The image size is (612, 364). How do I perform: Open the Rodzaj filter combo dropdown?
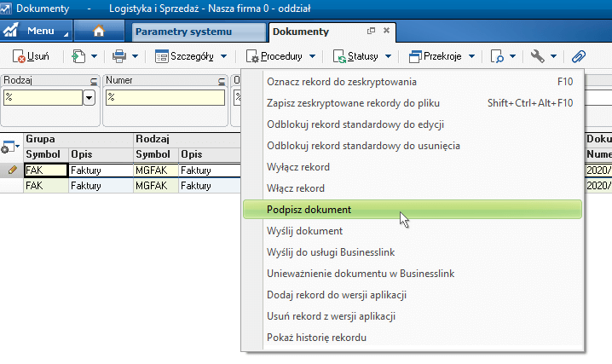[89, 97]
